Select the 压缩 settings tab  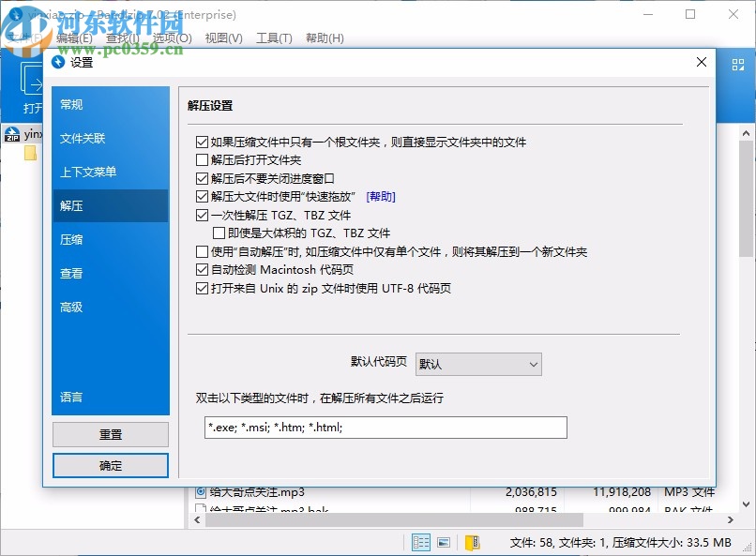[72, 239]
